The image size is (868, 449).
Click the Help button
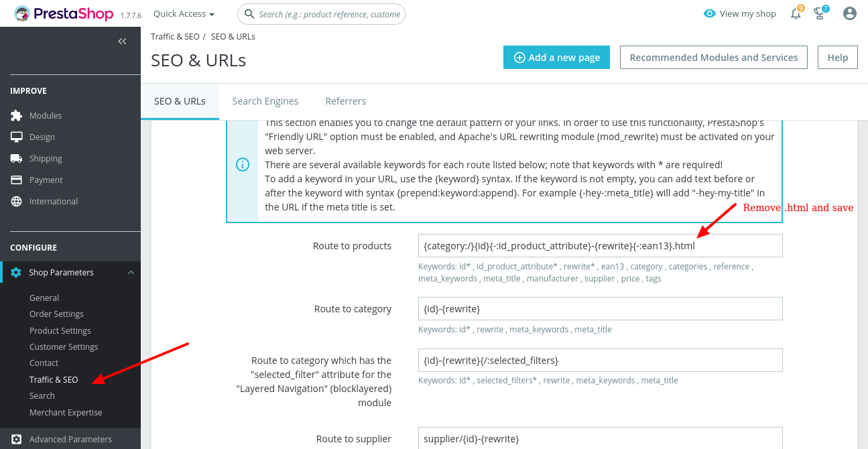coord(837,58)
